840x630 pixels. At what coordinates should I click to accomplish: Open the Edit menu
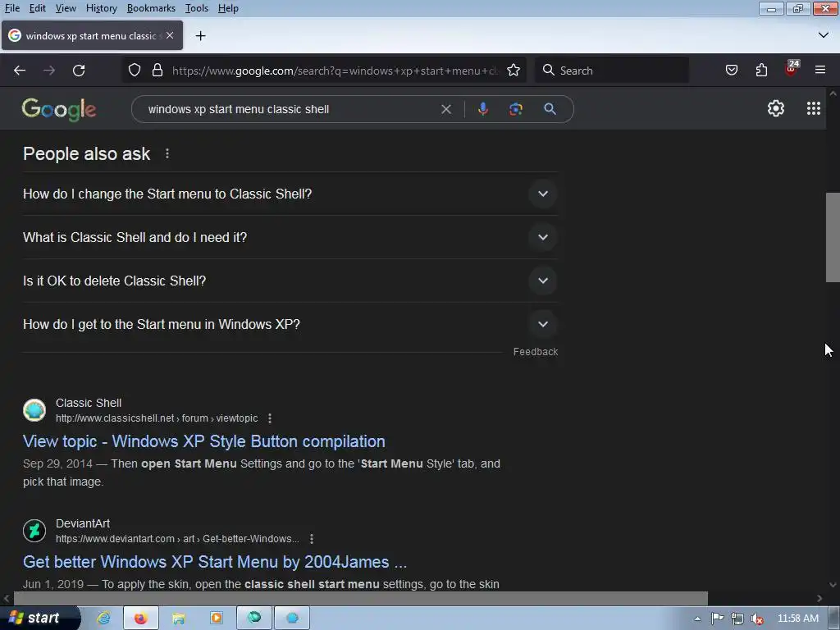(x=37, y=8)
